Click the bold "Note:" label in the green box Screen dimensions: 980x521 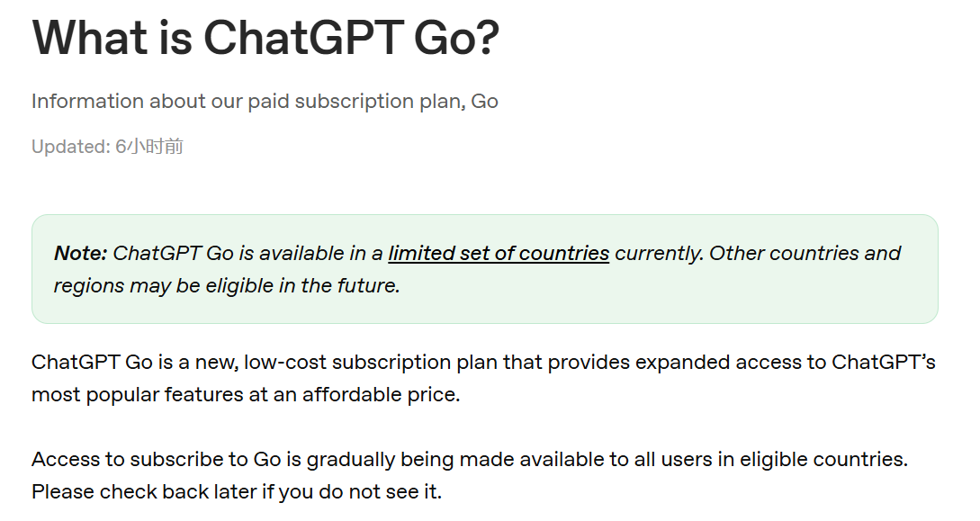click(81, 254)
